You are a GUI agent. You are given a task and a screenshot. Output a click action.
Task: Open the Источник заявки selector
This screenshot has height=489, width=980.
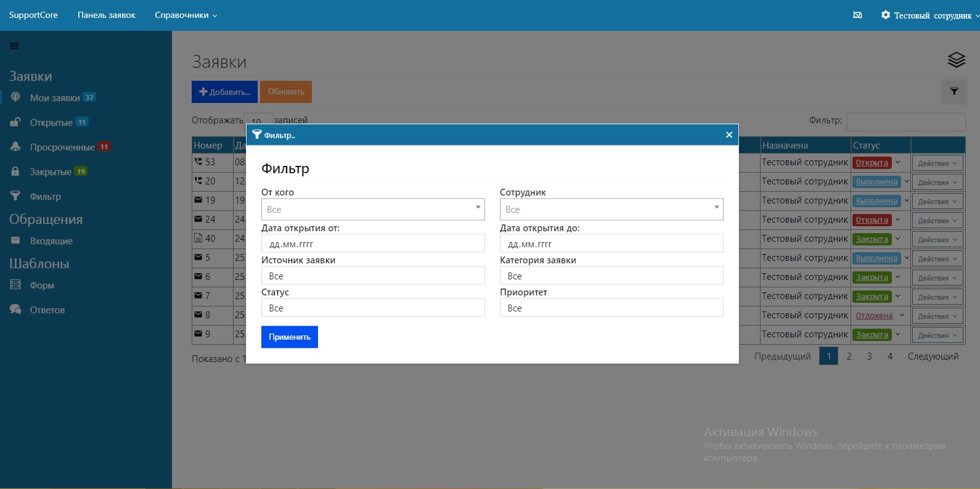coord(373,276)
